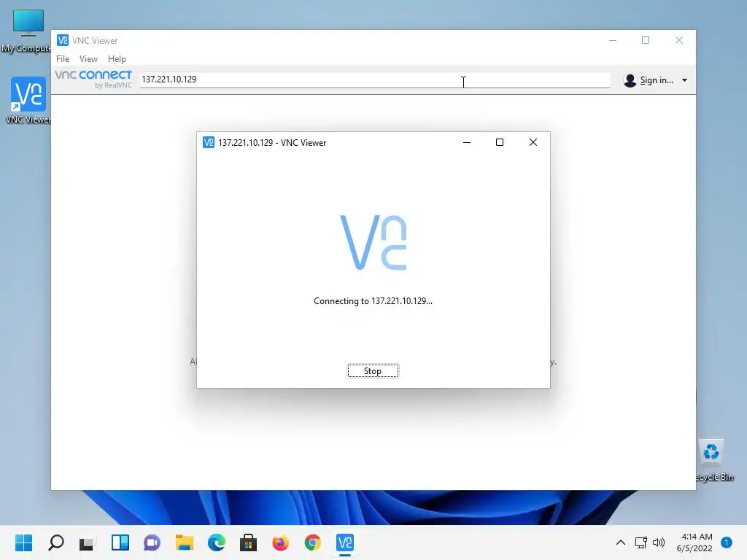Open Microsoft Store from taskbar
The image size is (747, 560).
[x=248, y=542]
